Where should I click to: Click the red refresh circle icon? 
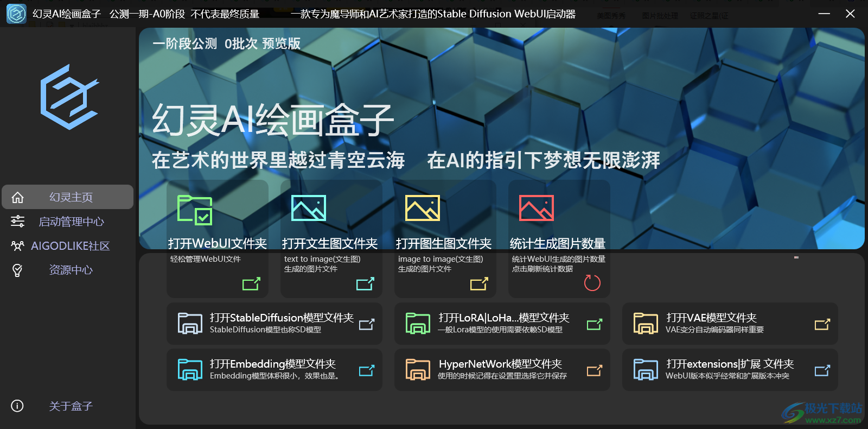point(592,282)
